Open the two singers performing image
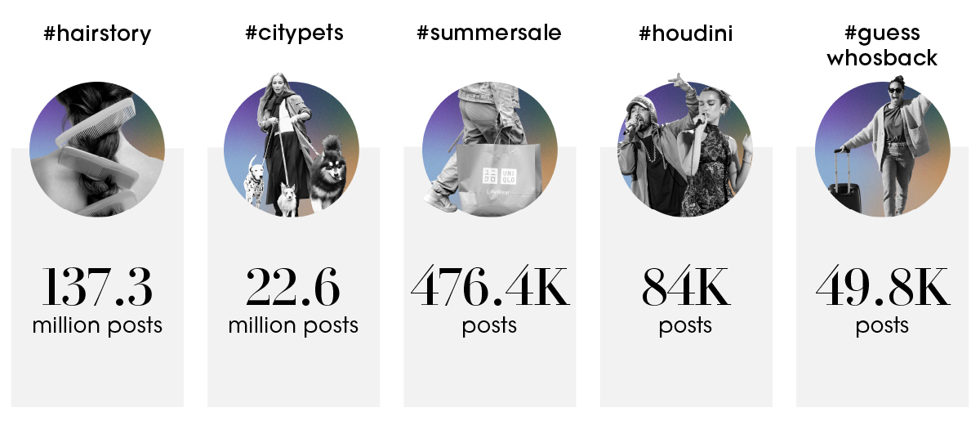 click(684, 146)
